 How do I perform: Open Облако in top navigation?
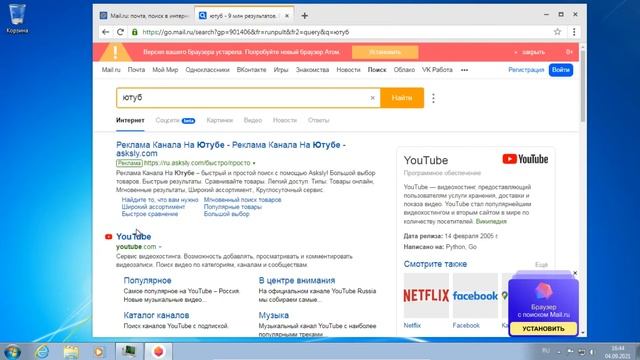(x=404, y=70)
